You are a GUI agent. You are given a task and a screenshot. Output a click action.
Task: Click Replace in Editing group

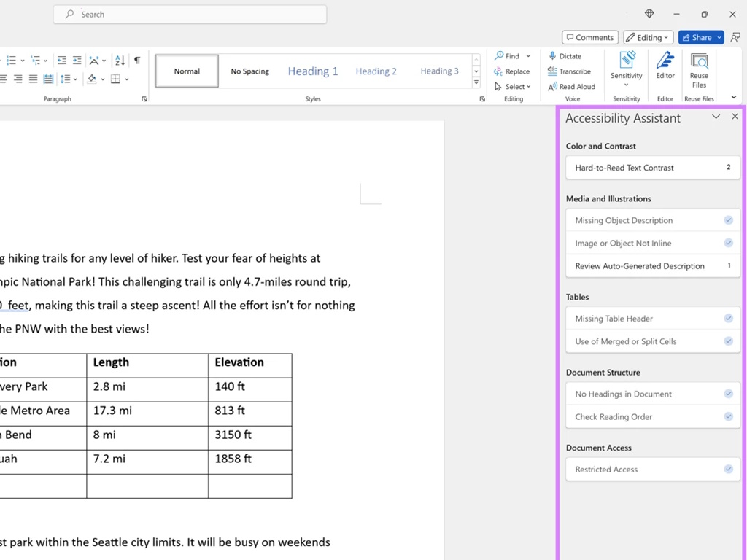click(511, 71)
